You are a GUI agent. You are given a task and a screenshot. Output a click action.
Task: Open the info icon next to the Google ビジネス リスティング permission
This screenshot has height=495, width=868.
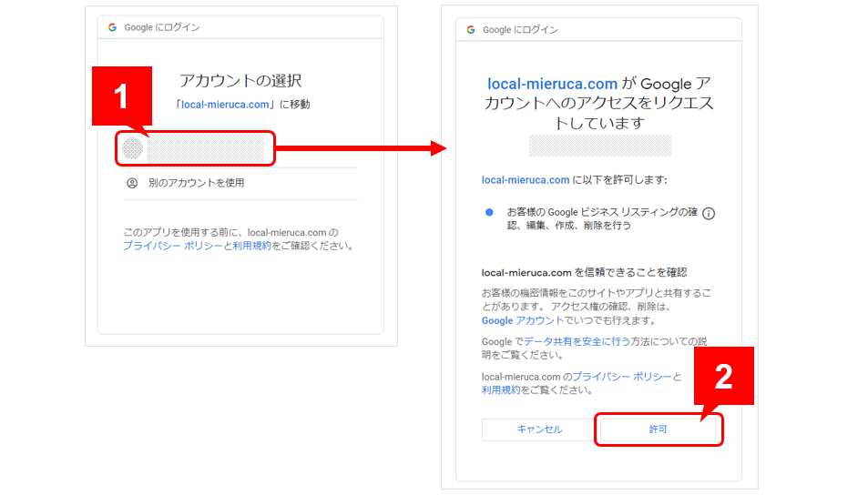pos(709,213)
